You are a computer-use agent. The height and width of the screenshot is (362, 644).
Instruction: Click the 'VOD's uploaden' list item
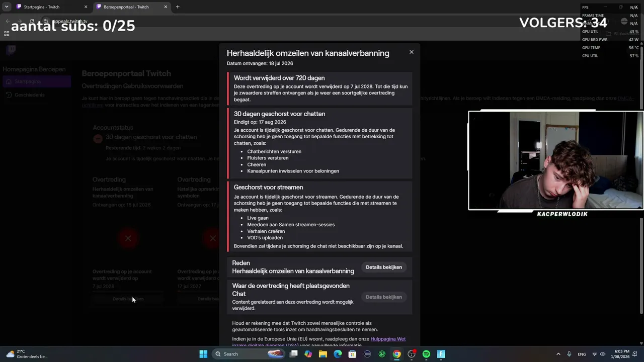click(265, 238)
